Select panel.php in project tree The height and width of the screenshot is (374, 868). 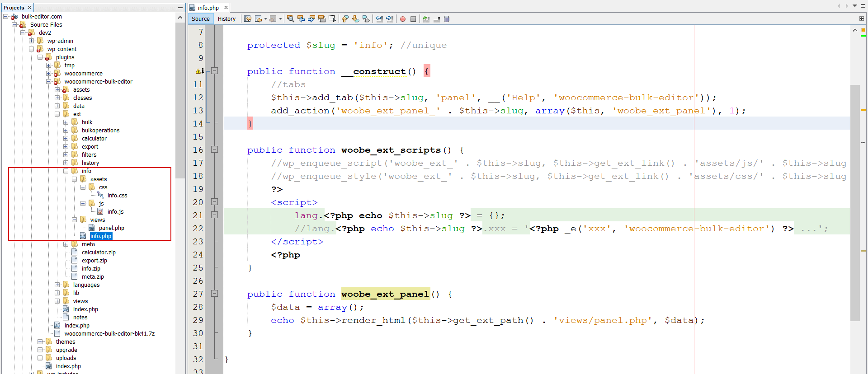point(112,228)
